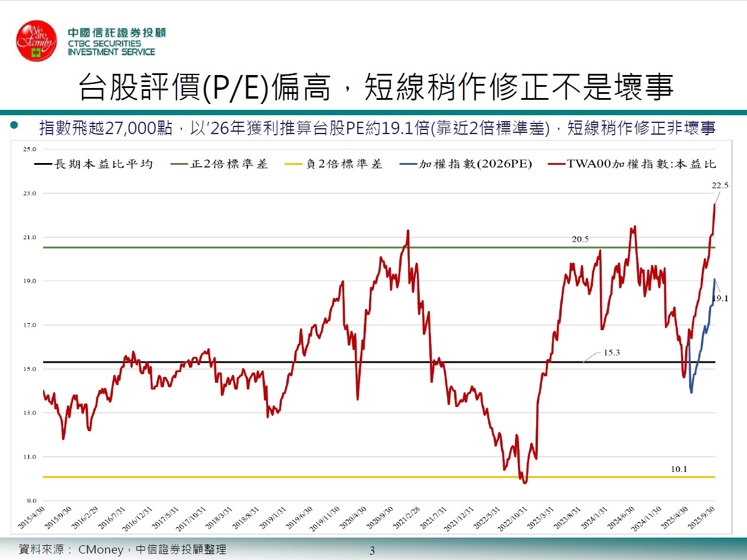Select the 22.5 peak data label

(719, 185)
